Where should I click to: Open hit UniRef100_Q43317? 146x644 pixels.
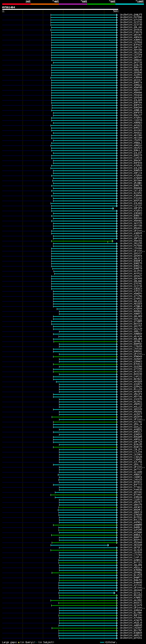click(x=131, y=80)
